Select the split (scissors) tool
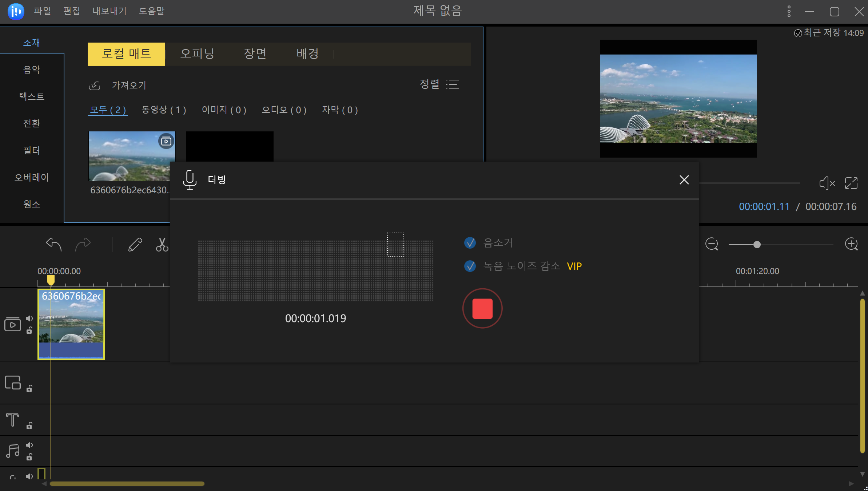Viewport: 868px width, 491px height. pos(163,244)
